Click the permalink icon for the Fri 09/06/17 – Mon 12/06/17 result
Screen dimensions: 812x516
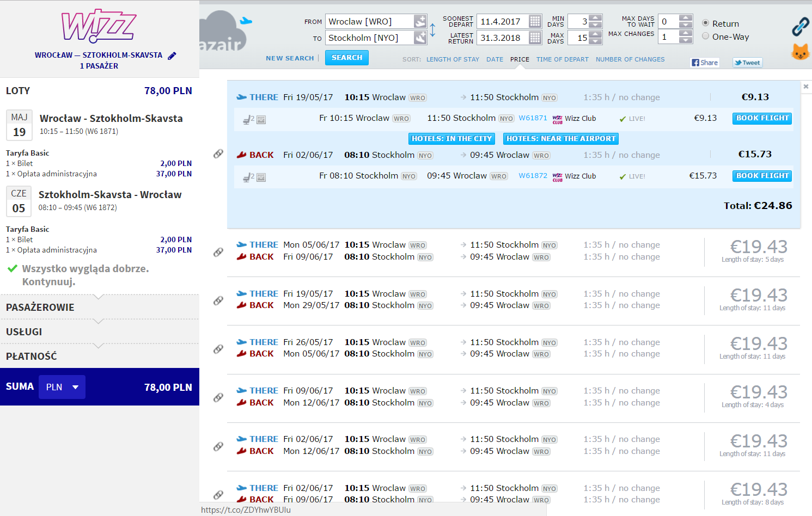[218, 397]
